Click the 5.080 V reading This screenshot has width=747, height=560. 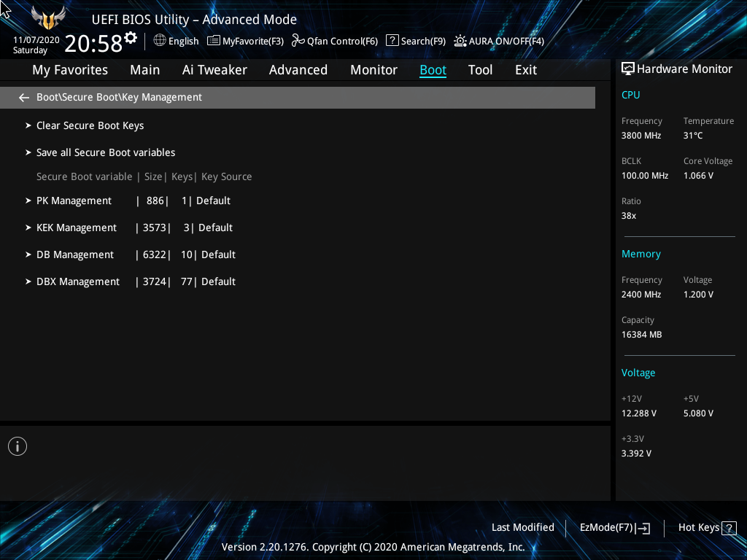(698, 413)
